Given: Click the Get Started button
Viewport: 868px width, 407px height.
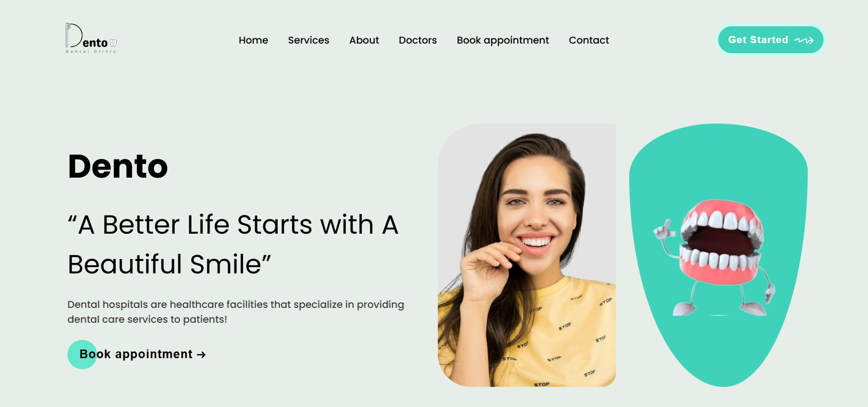Looking at the screenshot, I should [x=771, y=40].
